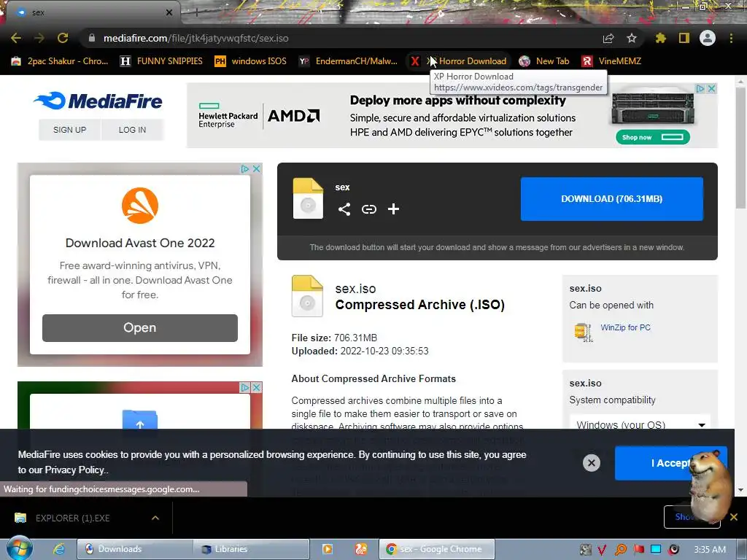
Task: Copy link using the chain icon
Action: [x=368, y=209]
